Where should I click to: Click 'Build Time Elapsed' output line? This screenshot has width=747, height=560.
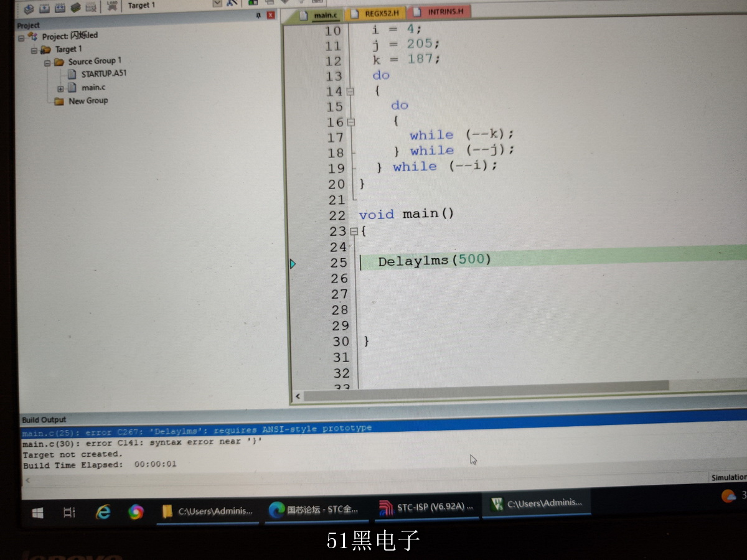[x=100, y=465]
